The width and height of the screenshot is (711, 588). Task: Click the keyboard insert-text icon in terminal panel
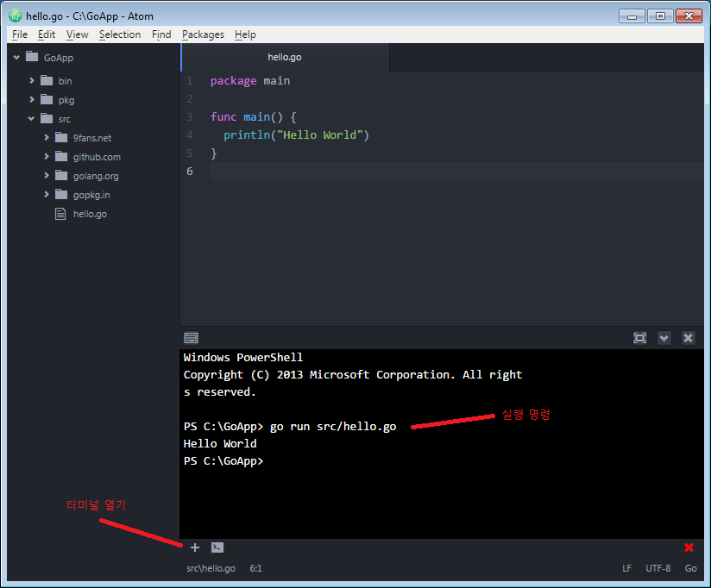(x=192, y=338)
